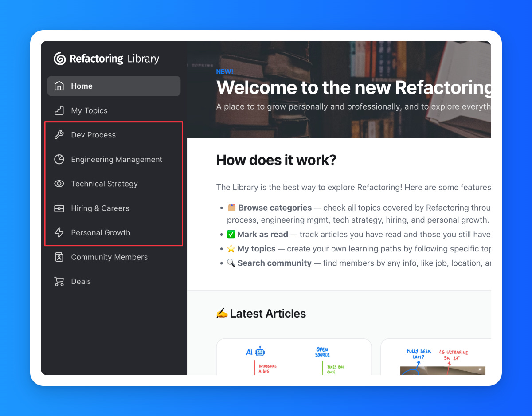Image resolution: width=532 pixels, height=416 pixels.
Task: Click the blue NEW! label
Action: pyautogui.click(x=225, y=72)
